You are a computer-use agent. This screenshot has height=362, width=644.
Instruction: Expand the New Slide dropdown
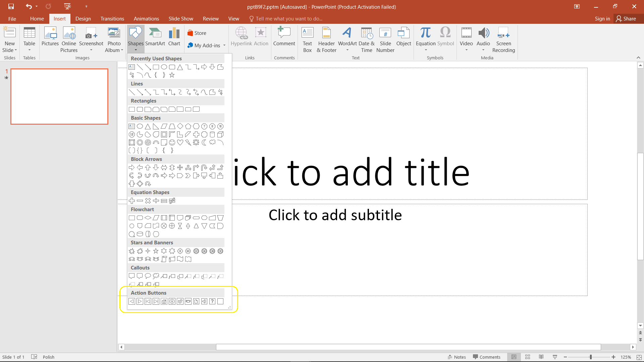[10, 50]
